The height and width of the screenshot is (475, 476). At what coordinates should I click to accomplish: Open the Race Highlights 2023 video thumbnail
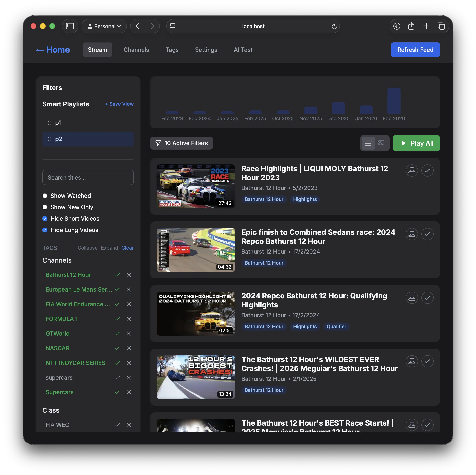(196, 186)
